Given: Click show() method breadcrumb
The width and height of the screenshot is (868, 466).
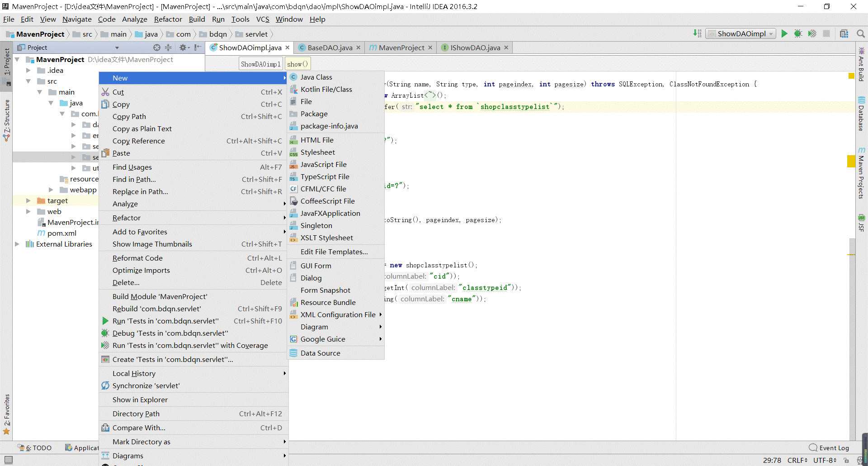Looking at the screenshot, I should tap(297, 64).
